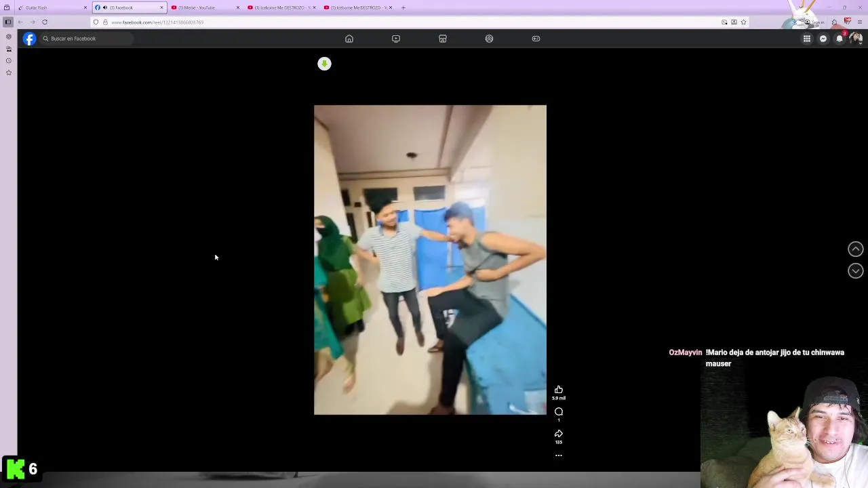
Task: Click the Buscar en Facebook search field
Action: coord(85,39)
